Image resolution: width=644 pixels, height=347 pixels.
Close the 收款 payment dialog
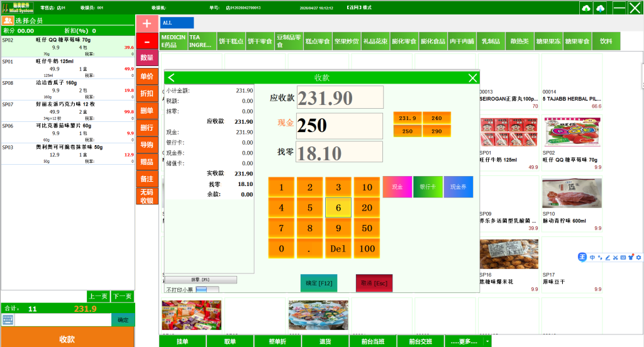(x=473, y=77)
